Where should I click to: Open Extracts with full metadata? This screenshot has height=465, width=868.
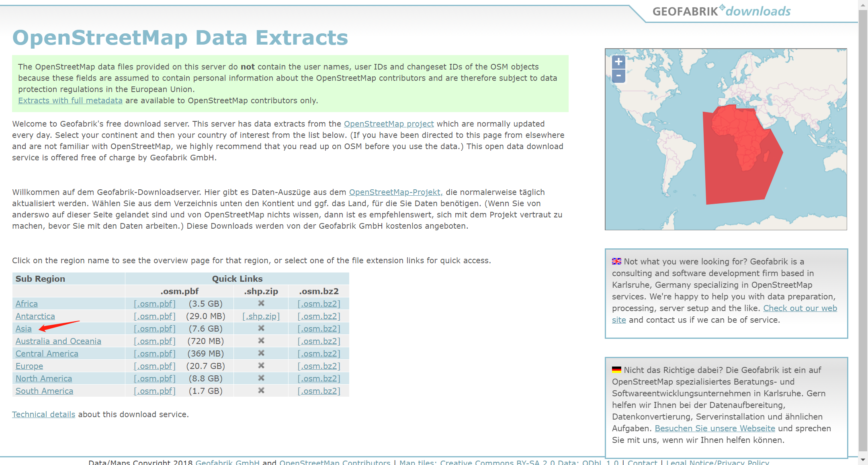70,100
